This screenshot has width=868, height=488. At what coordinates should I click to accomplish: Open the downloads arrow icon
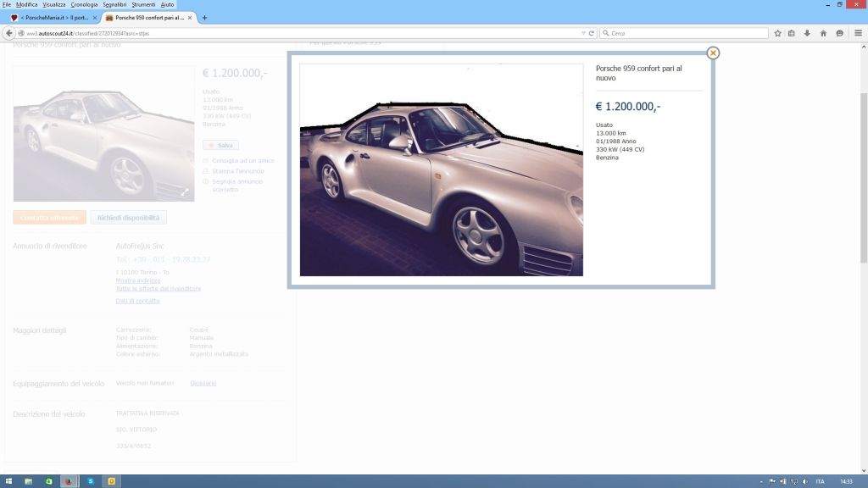pyautogui.click(x=807, y=33)
